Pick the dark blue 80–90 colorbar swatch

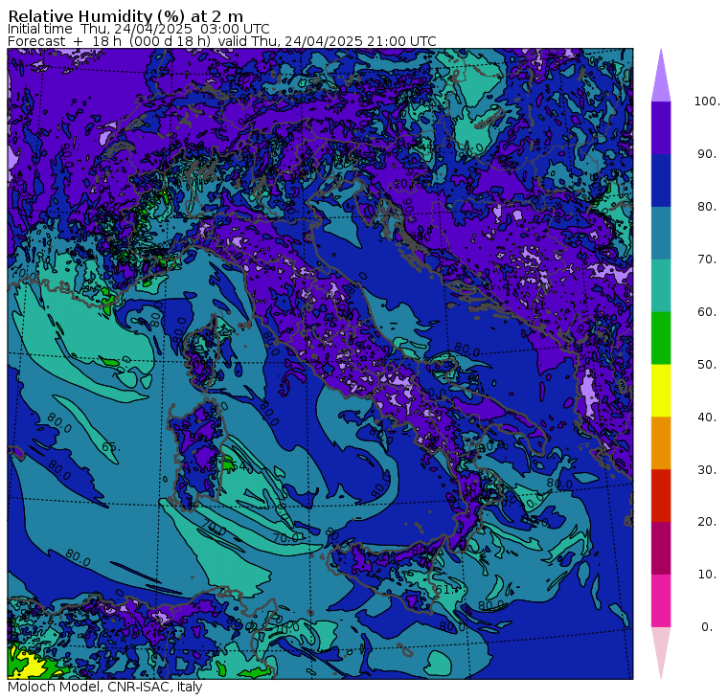click(661, 180)
